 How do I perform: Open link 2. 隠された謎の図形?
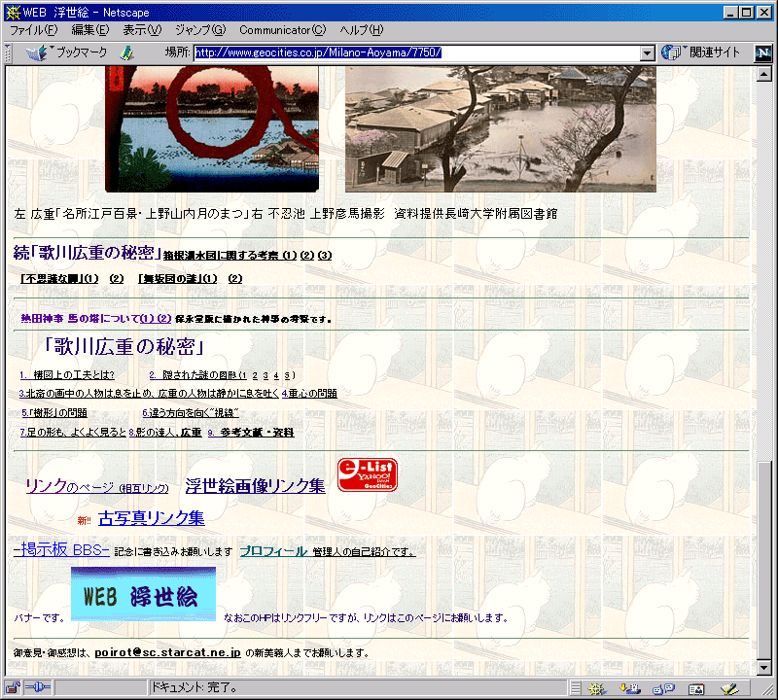tap(198, 375)
